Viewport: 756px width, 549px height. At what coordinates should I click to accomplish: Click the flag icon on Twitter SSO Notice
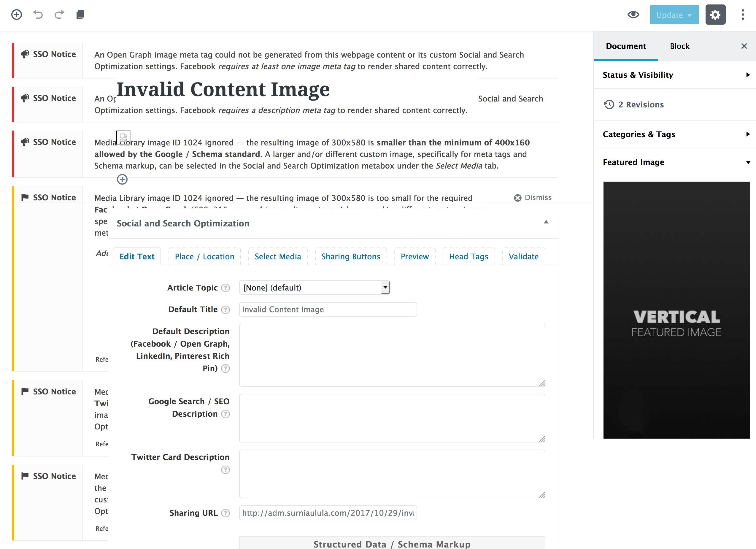click(25, 391)
